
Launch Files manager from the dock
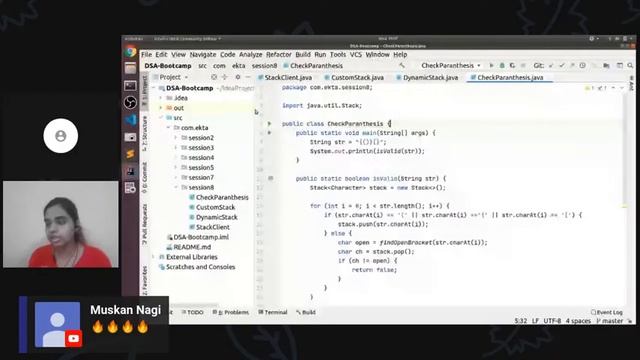pos(131,68)
